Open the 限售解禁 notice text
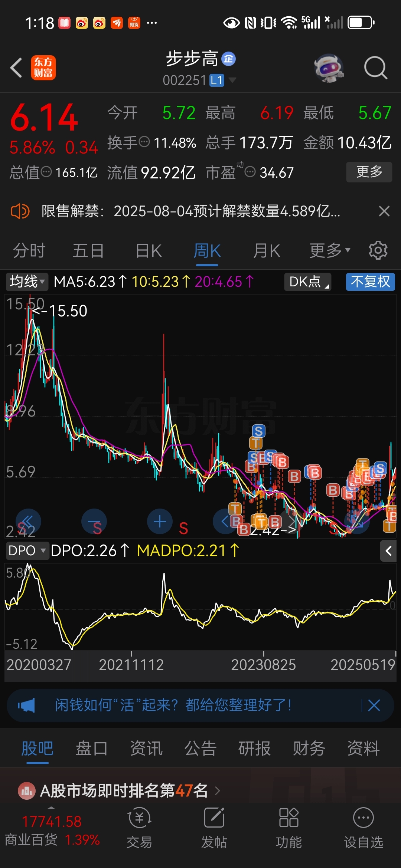 click(x=190, y=211)
